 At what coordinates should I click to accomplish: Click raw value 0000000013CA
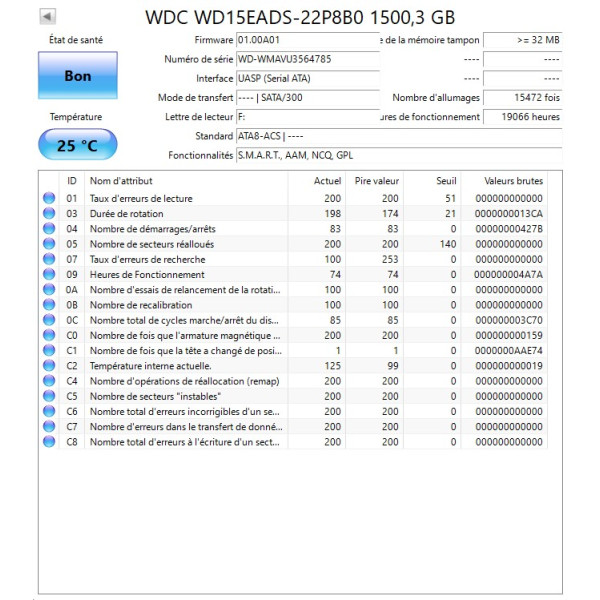509,214
